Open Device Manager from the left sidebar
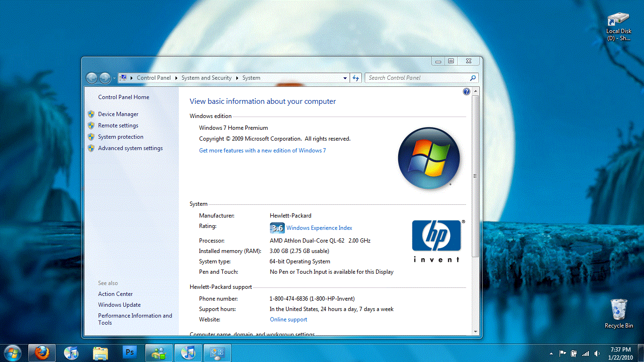 click(x=118, y=114)
